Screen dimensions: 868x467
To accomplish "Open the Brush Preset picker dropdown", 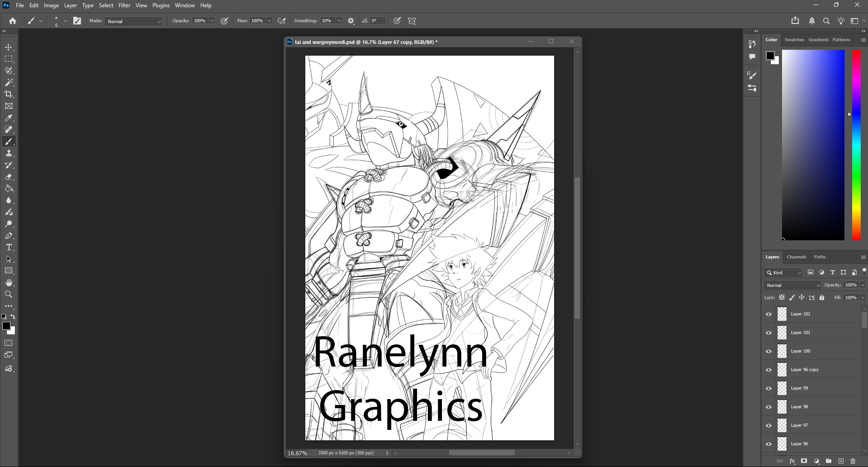I will click(66, 21).
